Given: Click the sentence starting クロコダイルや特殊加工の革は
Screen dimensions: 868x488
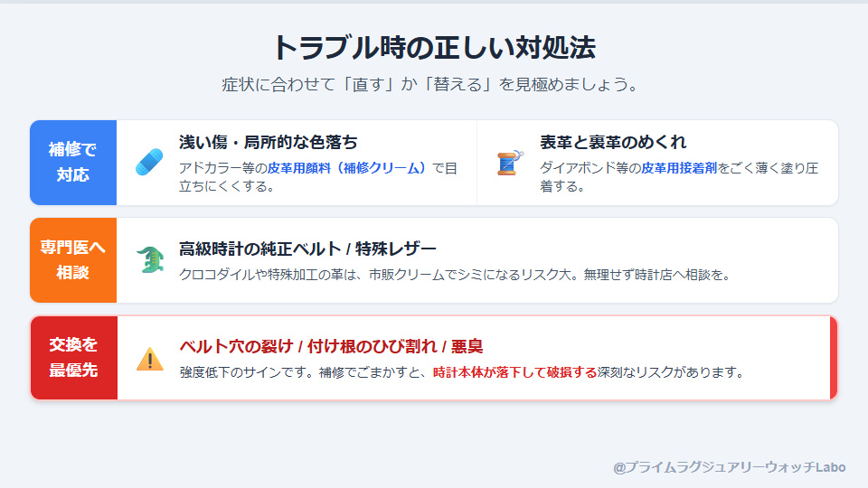Looking at the screenshot, I should click(454, 275).
